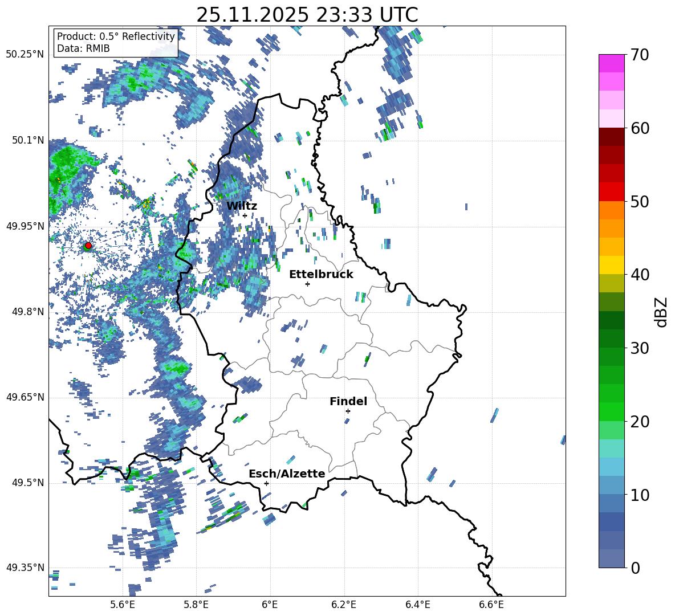Click the 10 dBZ colorbar label
The image size is (675, 616).
pyautogui.click(x=640, y=495)
